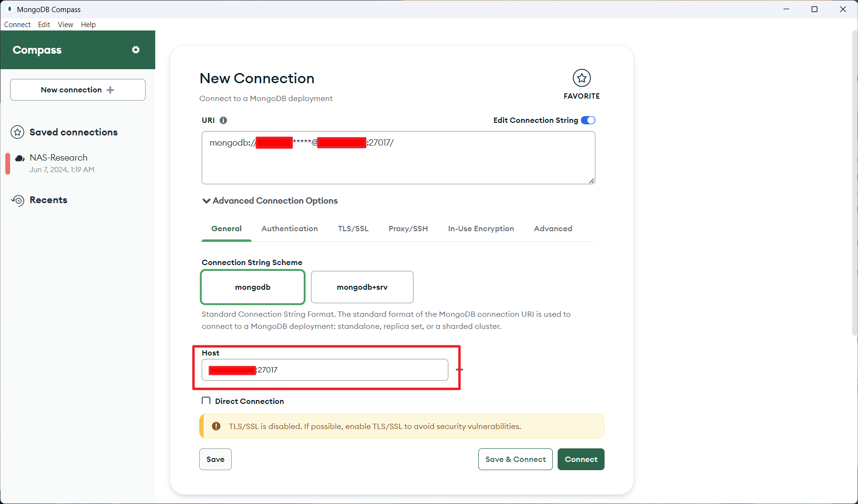The height and width of the screenshot is (504, 858).
Task: Click the Save button
Action: click(215, 460)
